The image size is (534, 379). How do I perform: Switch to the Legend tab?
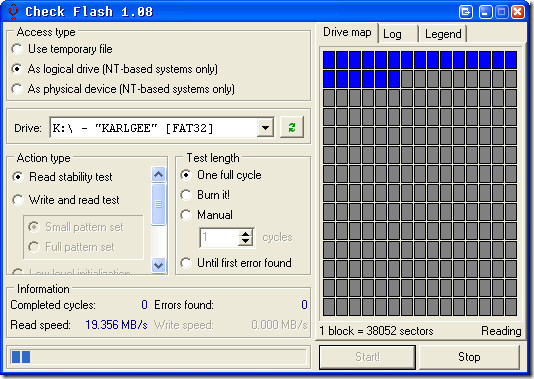coord(443,34)
